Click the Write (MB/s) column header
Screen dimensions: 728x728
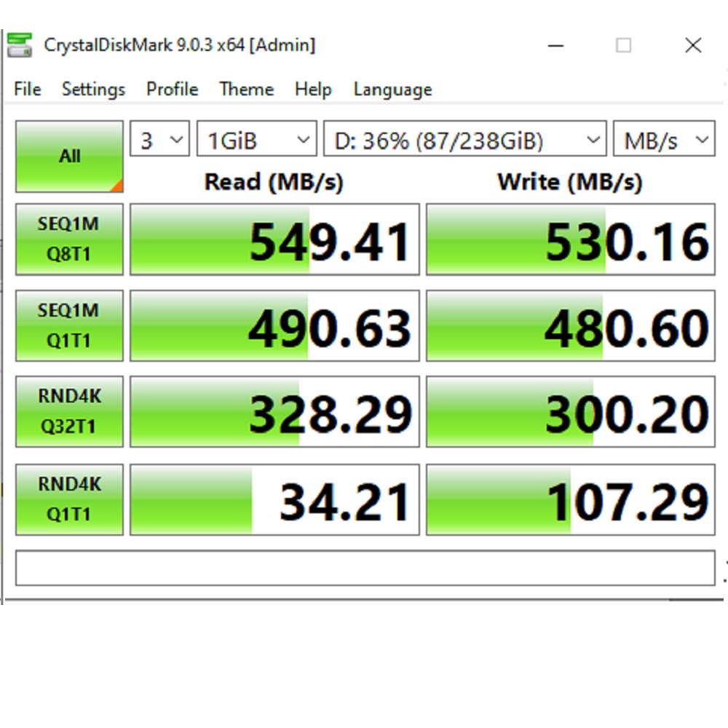(570, 181)
